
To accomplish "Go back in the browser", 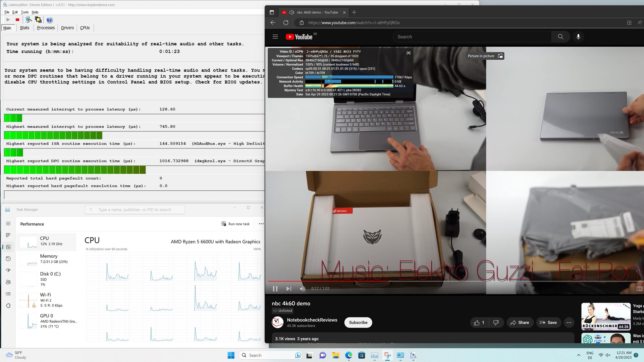I will [x=273, y=22].
